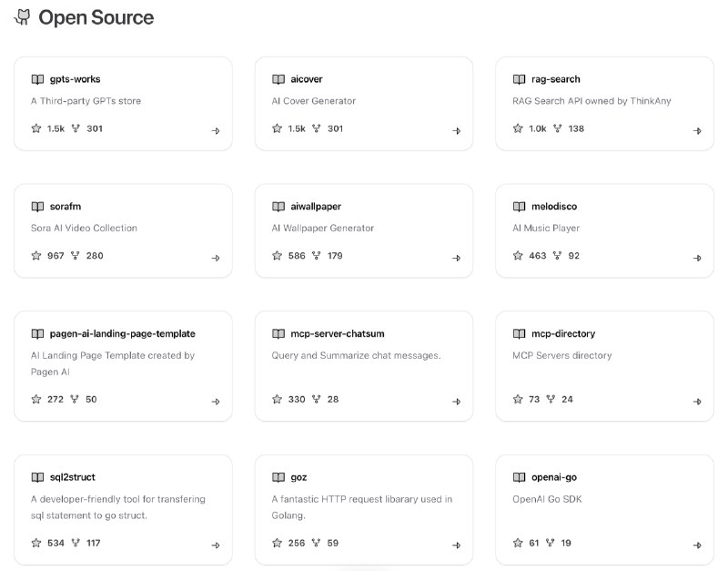
Task: Click the fork icon on aiwallpaper card
Action: 316,255
